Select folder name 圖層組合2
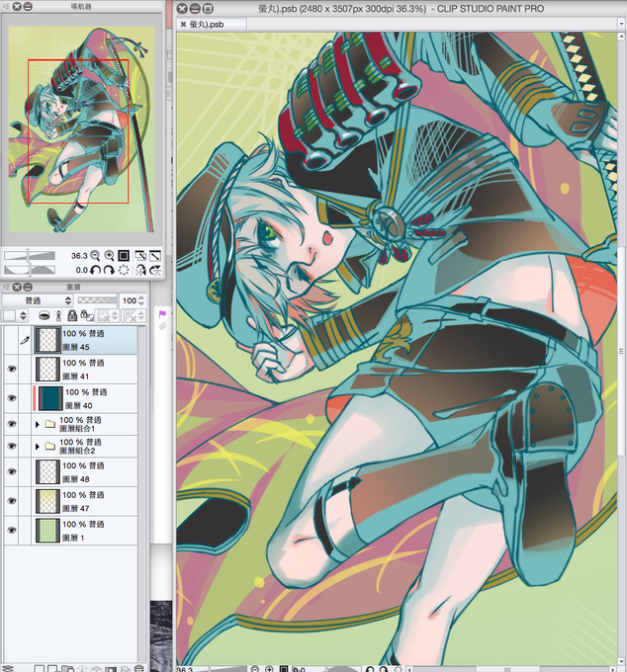627x672 pixels. 77,451
